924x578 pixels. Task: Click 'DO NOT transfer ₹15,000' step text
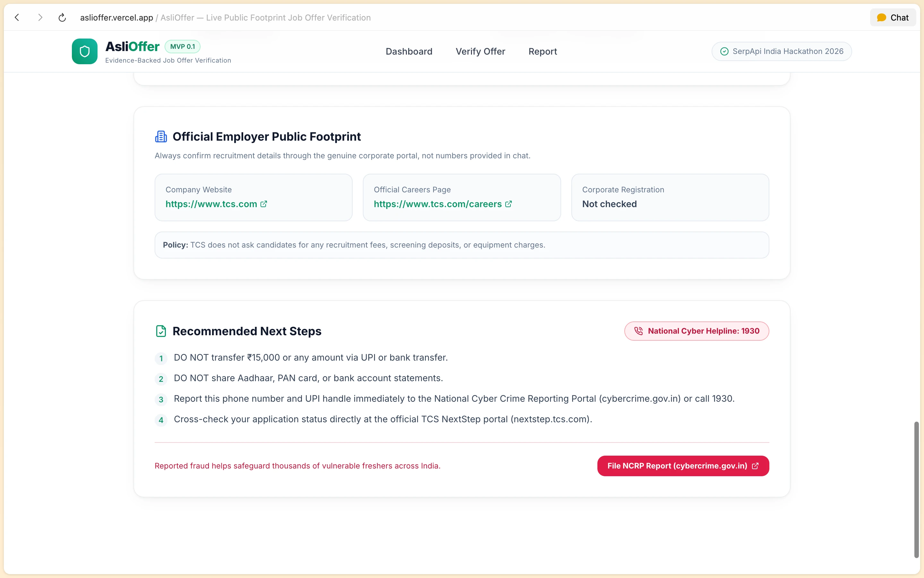pyautogui.click(x=311, y=357)
